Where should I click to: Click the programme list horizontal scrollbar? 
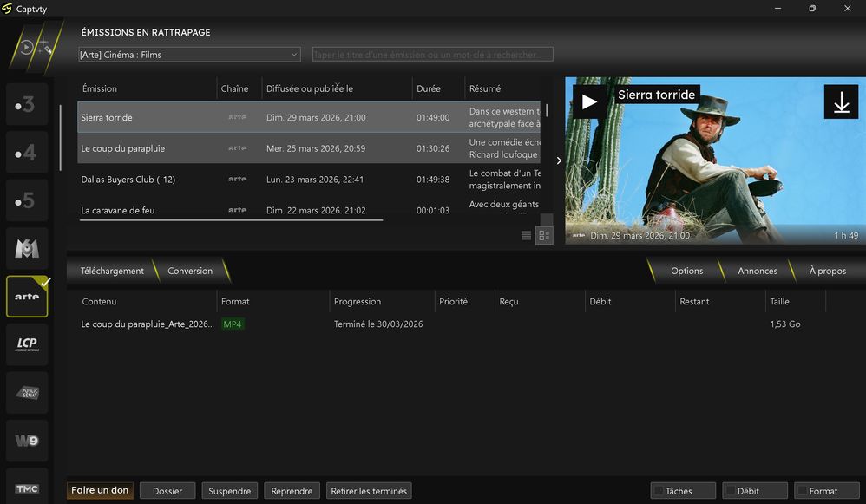(232, 219)
